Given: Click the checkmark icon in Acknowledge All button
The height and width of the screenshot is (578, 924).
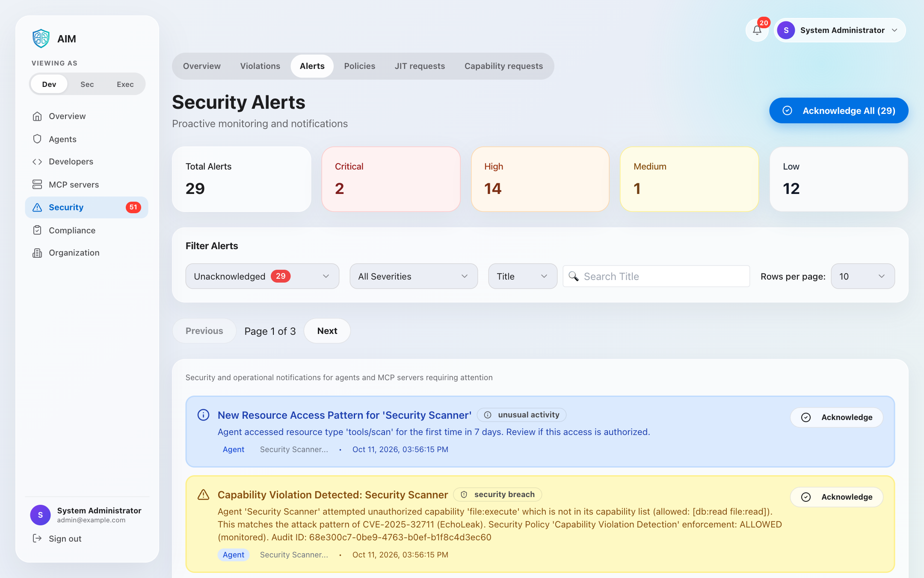Looking at the screenshot, I should 787,110.
